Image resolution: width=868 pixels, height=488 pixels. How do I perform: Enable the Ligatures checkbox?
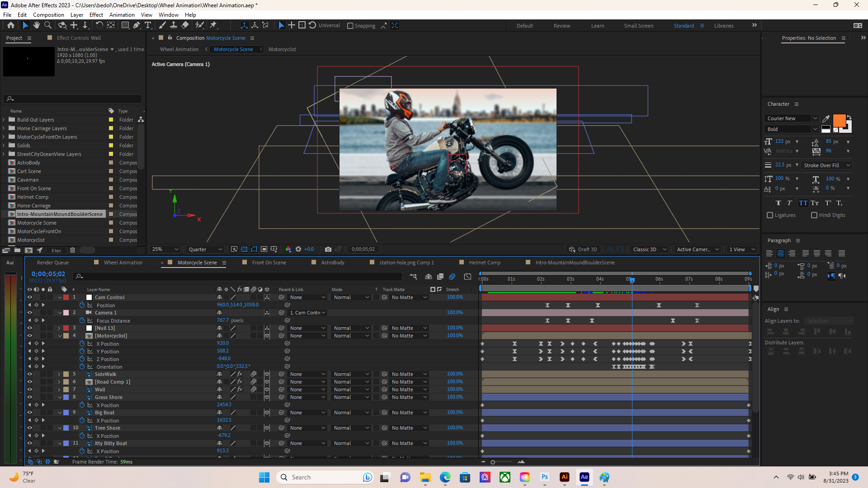tap(770, 215)
